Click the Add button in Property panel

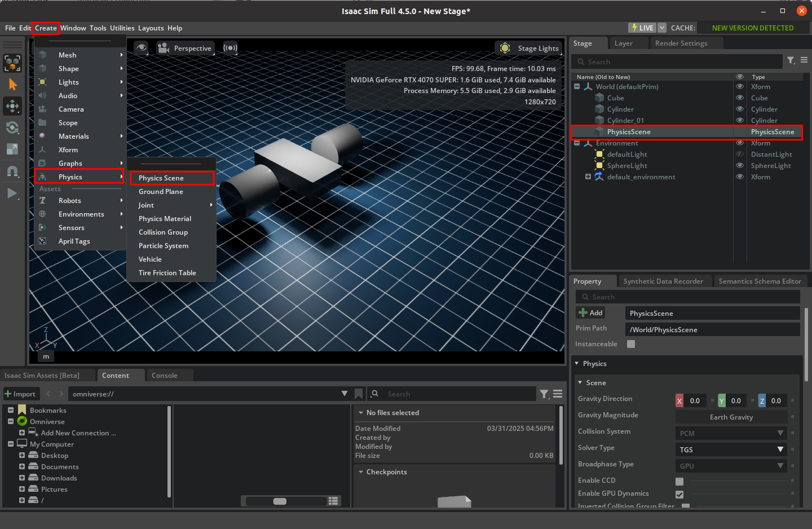(590, 312)
